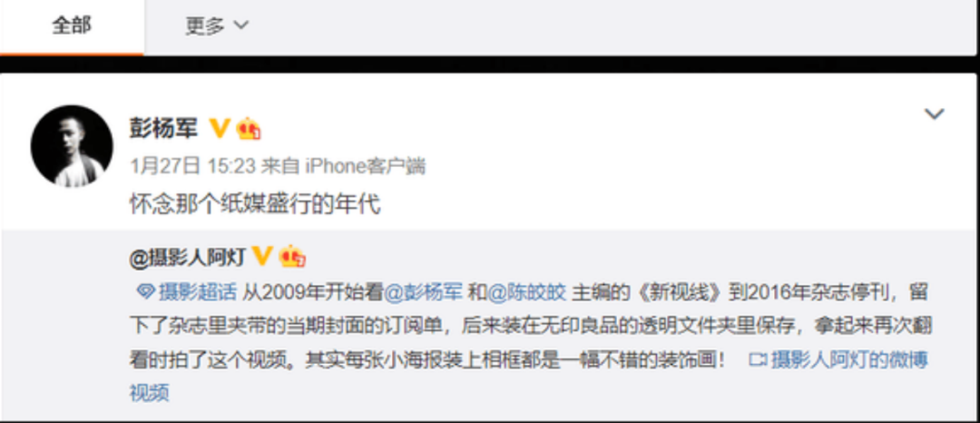Click the crown icon beside 摄影人阿灯

coord(292,256)
